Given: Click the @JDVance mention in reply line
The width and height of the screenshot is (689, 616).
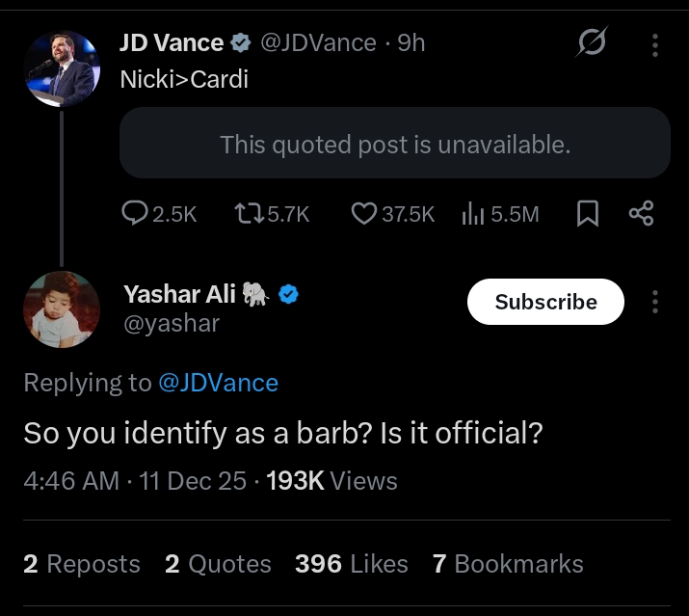Looking at the screenshot, I should click(x=218, y=383).
